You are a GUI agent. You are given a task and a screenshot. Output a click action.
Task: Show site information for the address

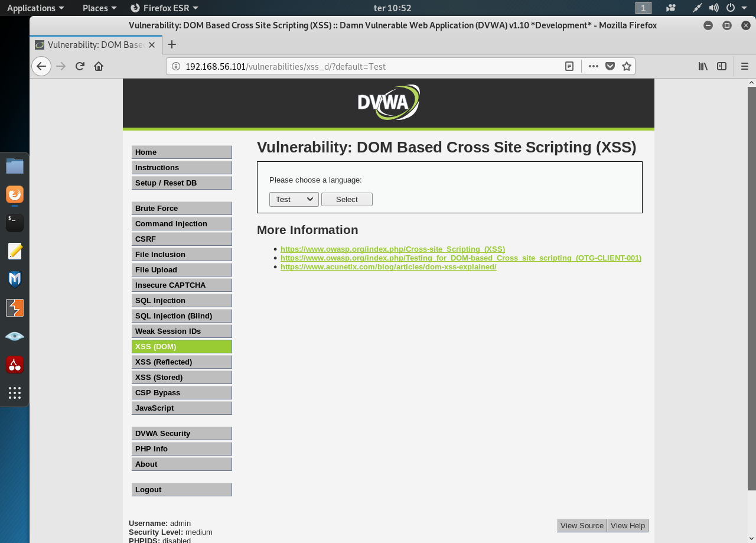176,66
